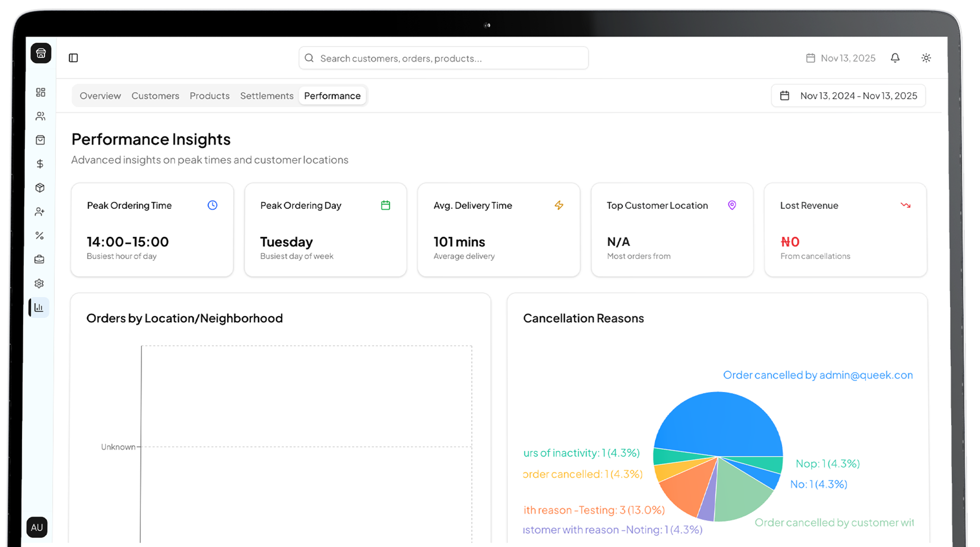Viewport: 980px width, 547px height.
Task: Click the pin icon on Top Customer Location
Action: click(x=732, y=205)
